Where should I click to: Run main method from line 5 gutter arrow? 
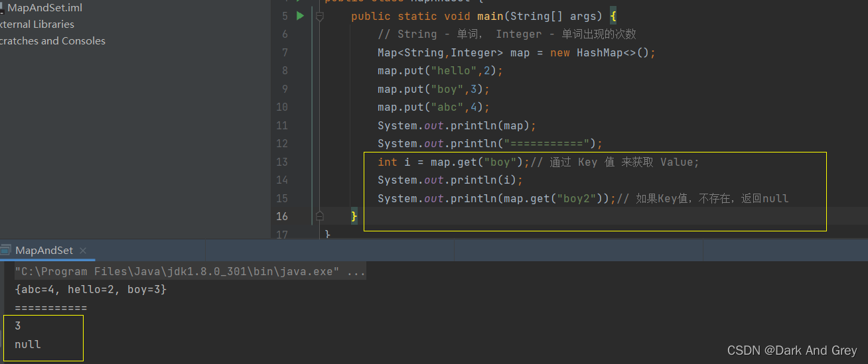[300, 15]
